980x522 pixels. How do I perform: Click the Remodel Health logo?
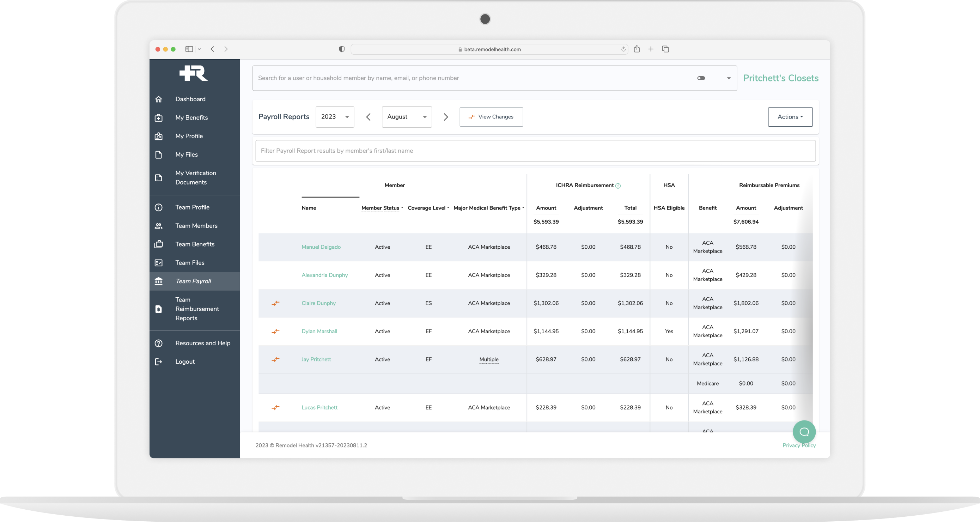click(193, 73)
